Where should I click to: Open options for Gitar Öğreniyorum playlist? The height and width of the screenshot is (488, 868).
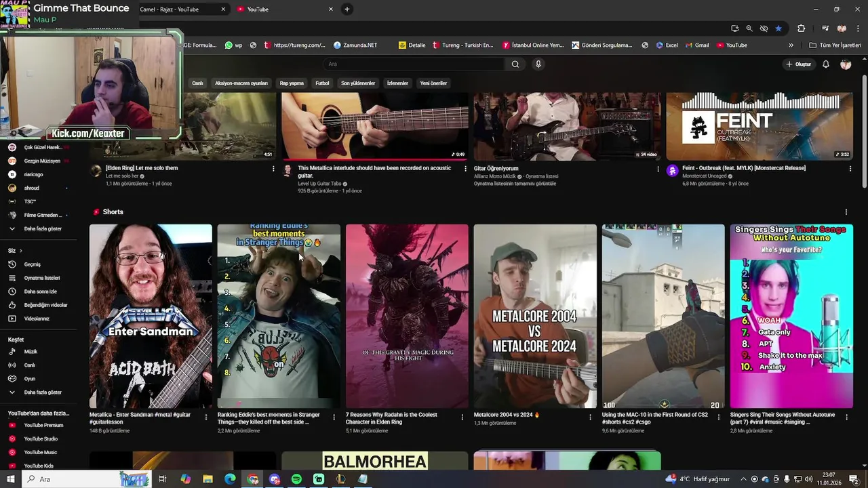tap(658, 169)
